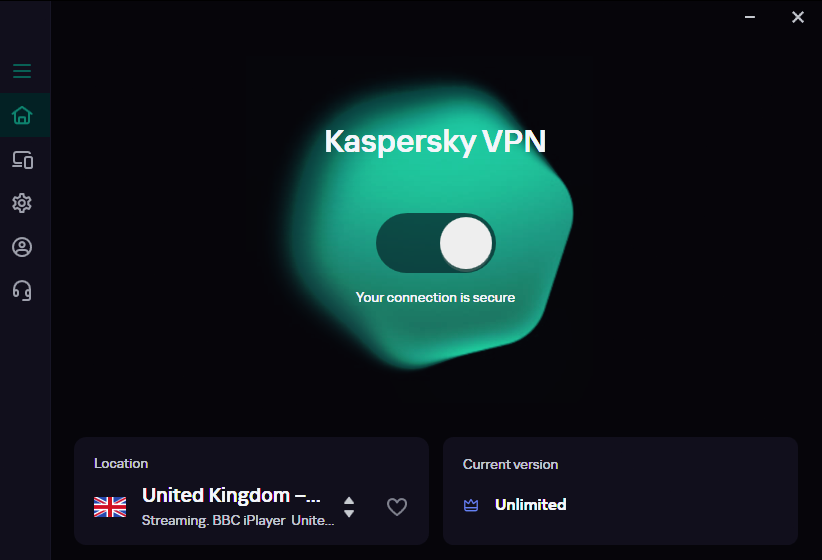
Task: Click the crown icon next to Unlimited
Action: click(471, 505)
